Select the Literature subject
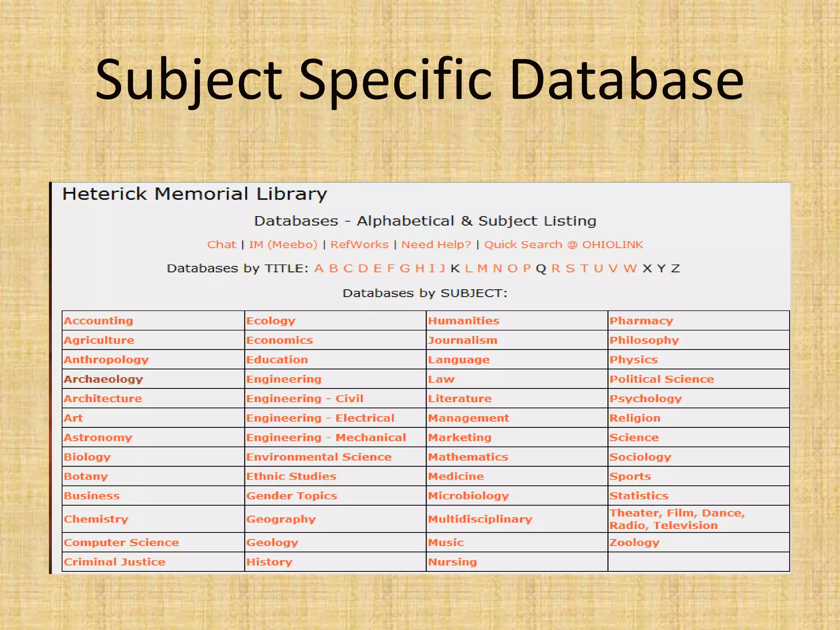The height and width of the screenshot is (630, 840). tap(460, 399)
